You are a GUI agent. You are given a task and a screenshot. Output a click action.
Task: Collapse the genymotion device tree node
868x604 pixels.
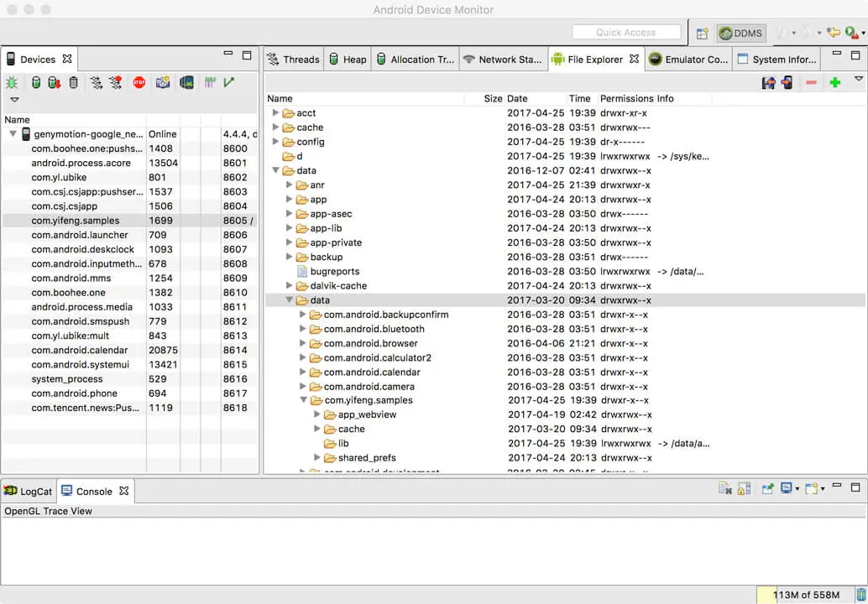click(x=13, y=134)
